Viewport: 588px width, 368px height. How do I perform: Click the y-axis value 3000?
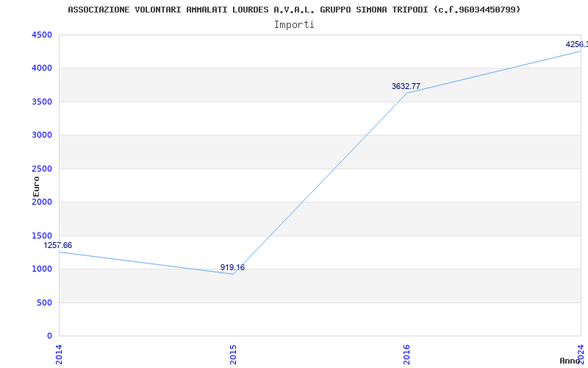[42, 135]
